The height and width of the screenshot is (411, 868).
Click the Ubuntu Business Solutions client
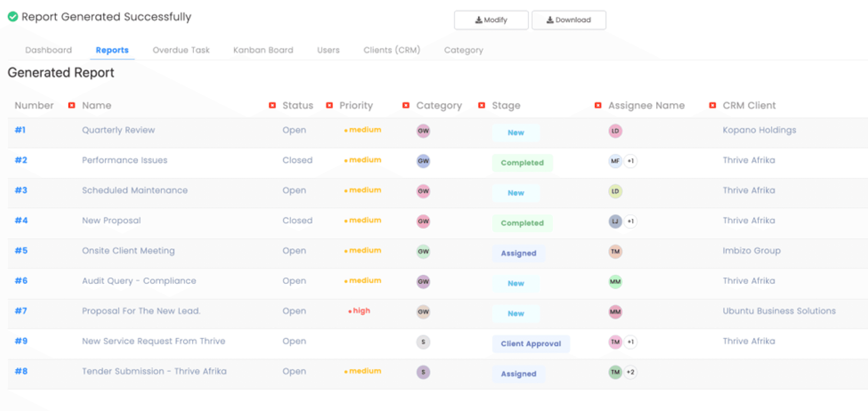pyautogui.click(x=779, y=311)
